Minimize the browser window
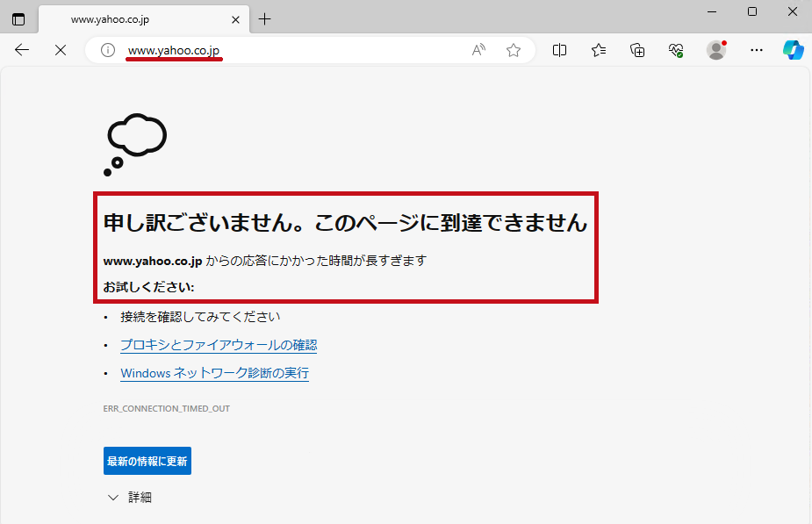This screenshot has width=812, height=524. tap(712, 11)
